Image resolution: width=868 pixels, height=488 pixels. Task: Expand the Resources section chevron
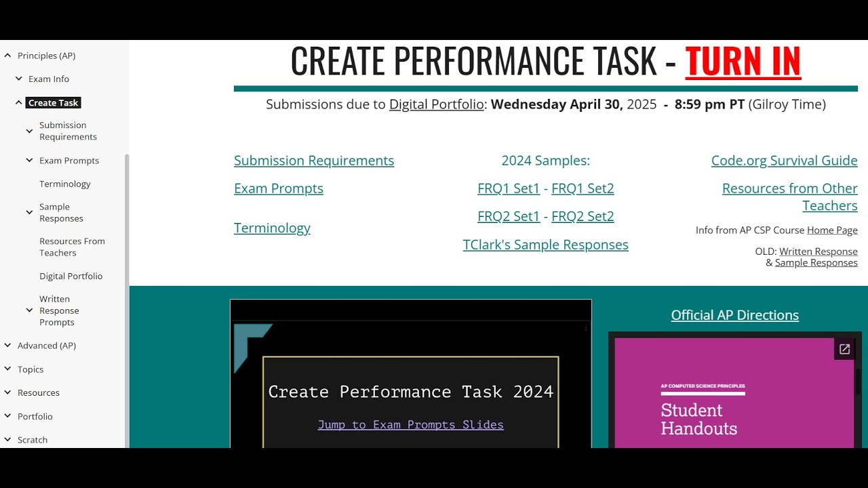coord(8,392)
